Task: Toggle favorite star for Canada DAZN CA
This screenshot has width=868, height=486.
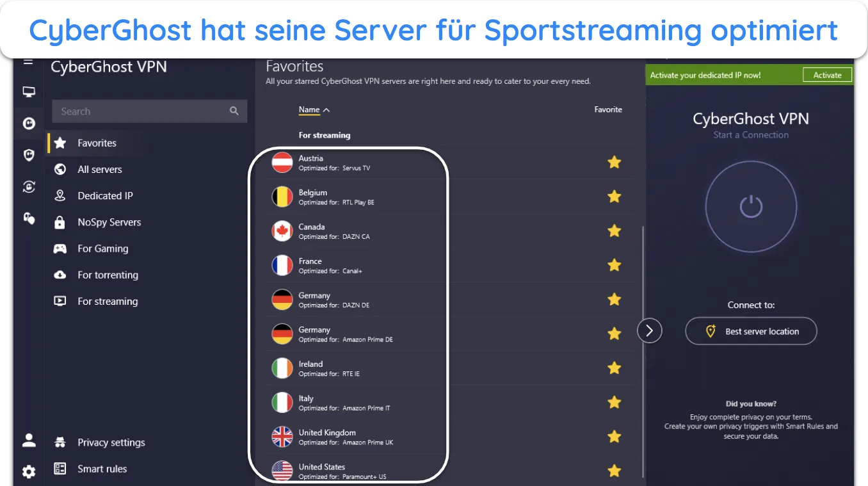Action: coord(614,231)
